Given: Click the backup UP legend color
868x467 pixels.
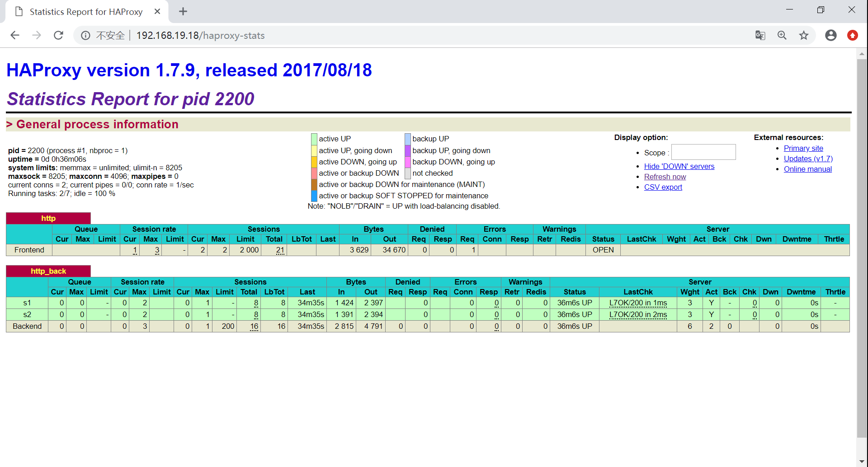Looking at the screenshot, I should 408,139.
